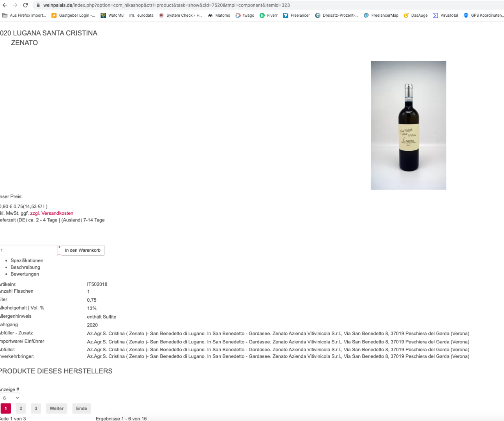504x421 pixels.
Task: Click the Ende pagination button
Action: tap(81, 409)
